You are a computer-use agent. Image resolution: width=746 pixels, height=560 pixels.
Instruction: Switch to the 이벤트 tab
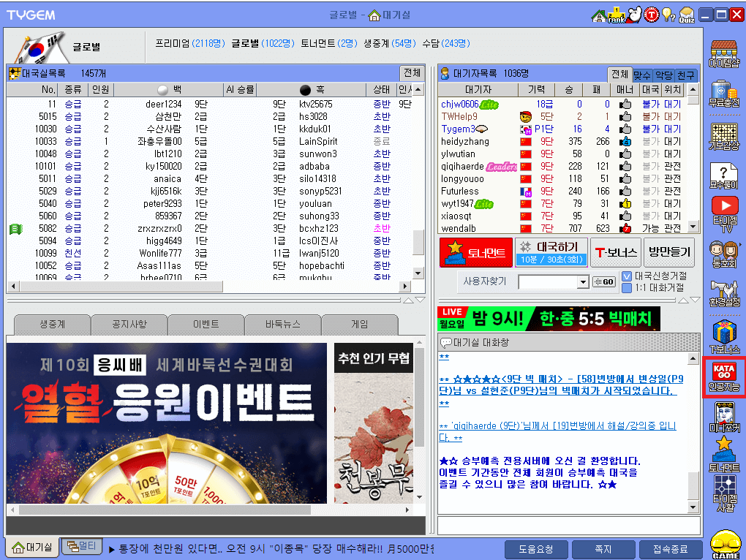(x=206, y=324)
